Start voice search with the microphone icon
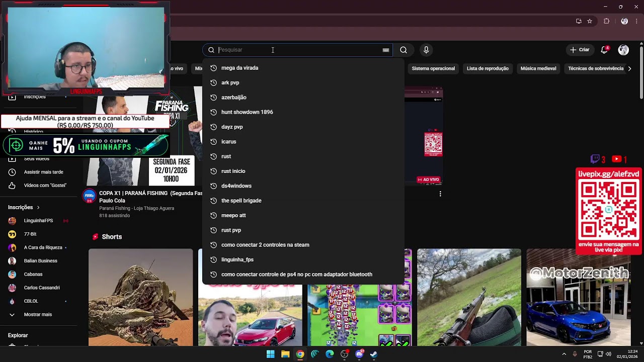Image resolution: width=644 pixels, height=362 pixels. [x=426, y=50]
